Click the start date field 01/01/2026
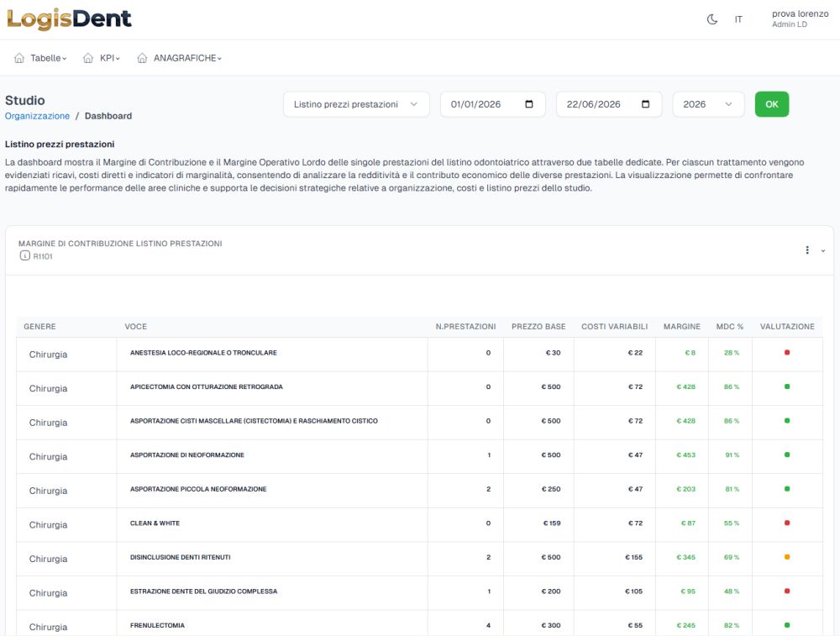 (x=493, y=104)
